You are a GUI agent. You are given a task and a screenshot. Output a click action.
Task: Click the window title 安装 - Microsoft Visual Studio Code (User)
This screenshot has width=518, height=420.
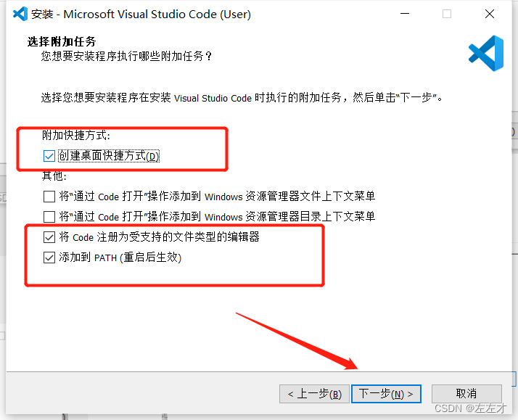coord(141,15)
